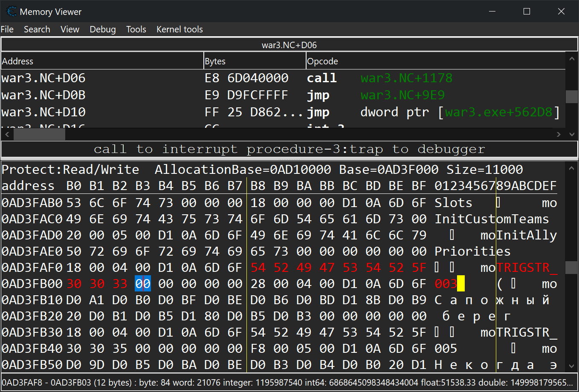579x392 pixels.
Task: Click the highlighted 00 byte in row 0AD3FB00
Action: tap(143, 284)
